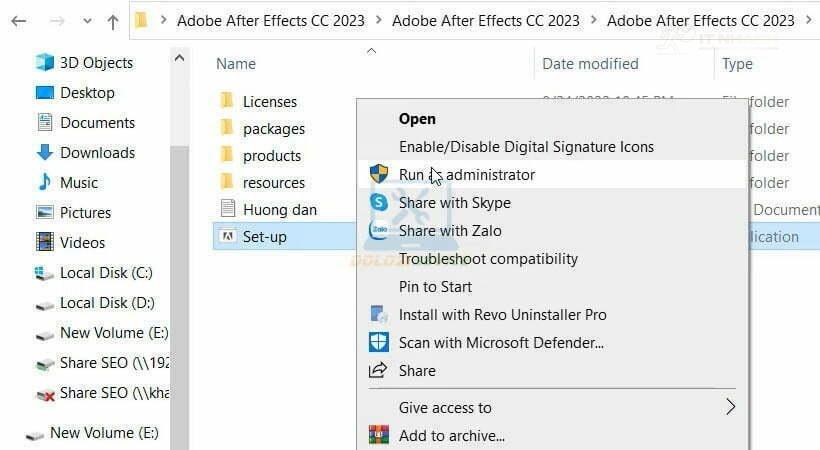Click the Zalo icon beside Share with Zalo
Screen dimensions: 820x450
(x=379, y=230)
